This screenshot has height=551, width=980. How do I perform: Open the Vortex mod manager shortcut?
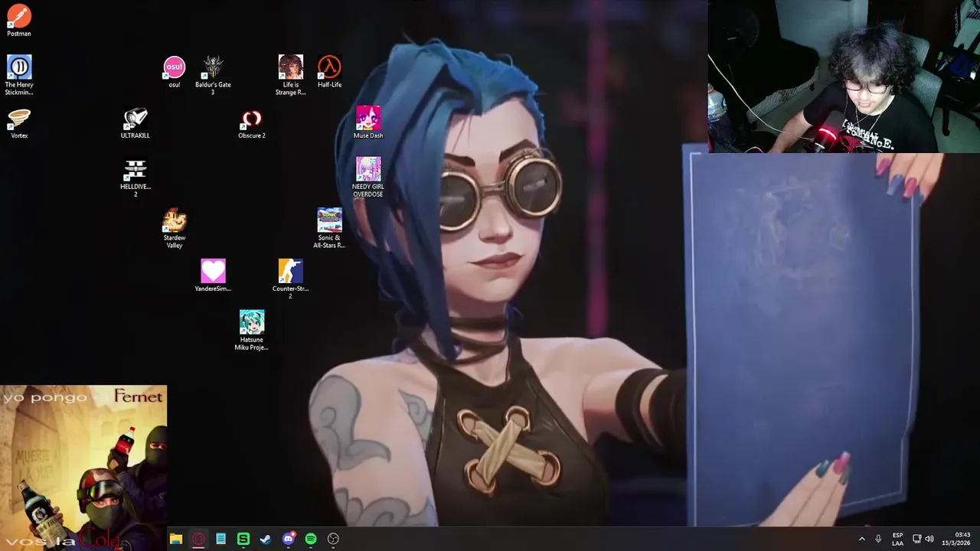[x=19, y=123]
